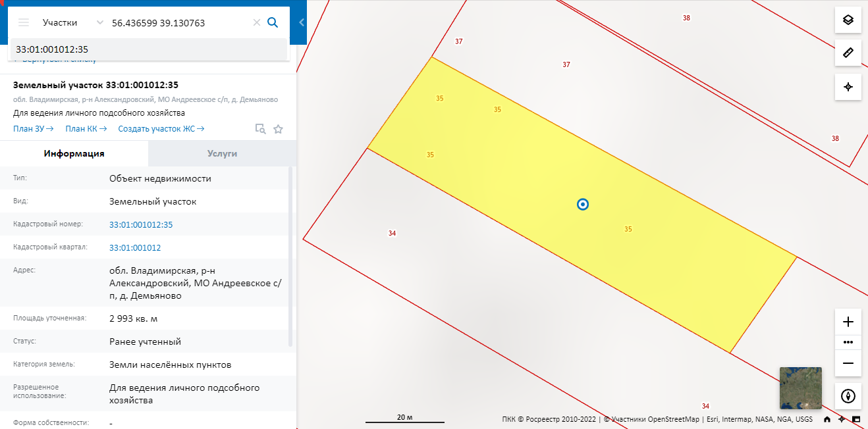The image size is (868, 429).
Task: Click parcel label 34 on the map
Action: click(x=392, y=234)
